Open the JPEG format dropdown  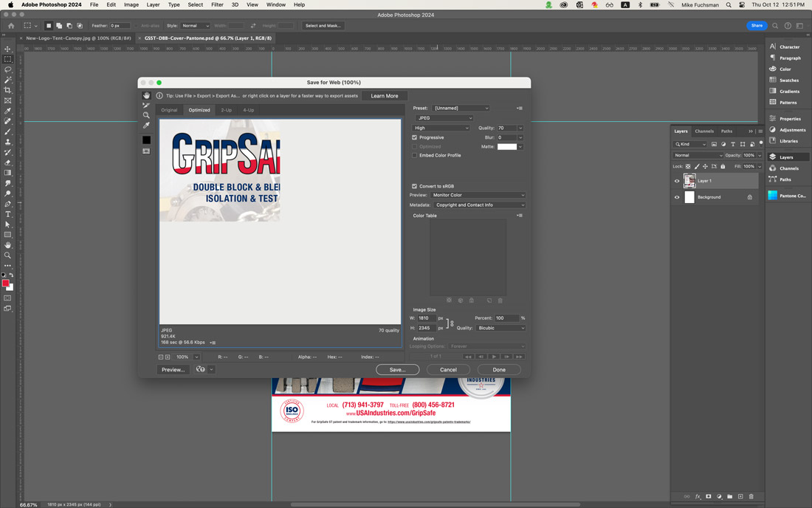[444, 117]
